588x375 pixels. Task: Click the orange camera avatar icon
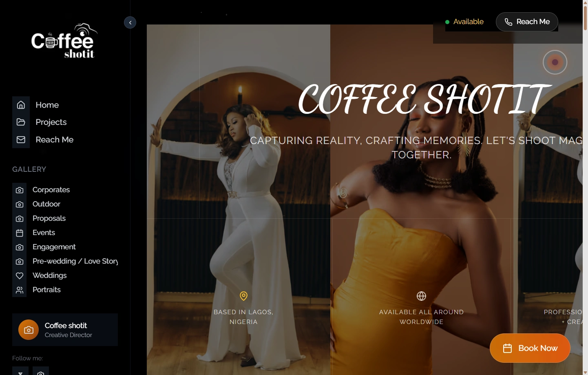point(29,330)
